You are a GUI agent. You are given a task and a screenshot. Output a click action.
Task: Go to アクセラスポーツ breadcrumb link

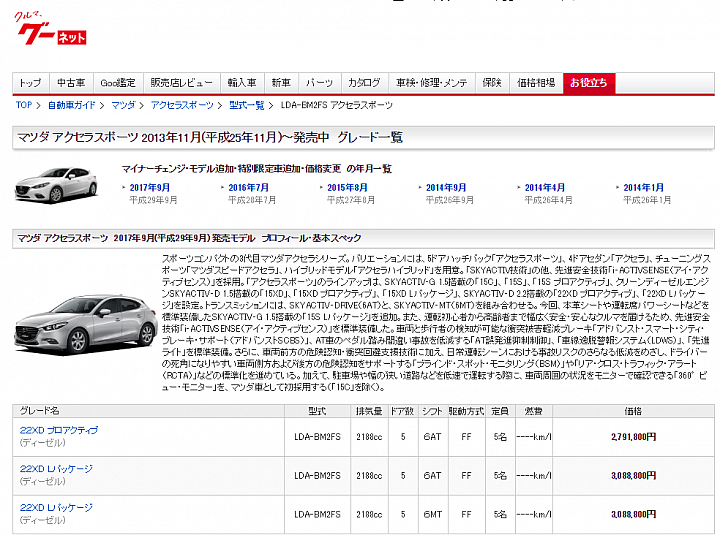(182, 105)
